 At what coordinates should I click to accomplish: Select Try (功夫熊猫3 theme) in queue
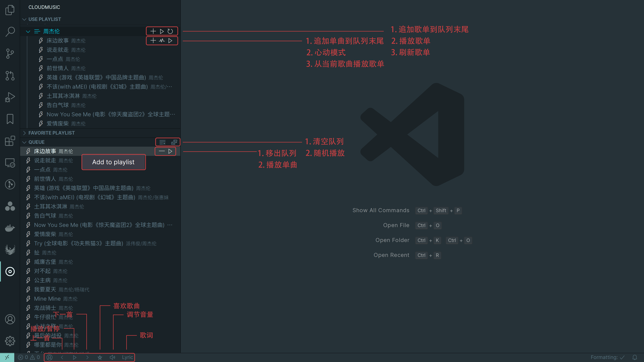[x=100, y=243]
